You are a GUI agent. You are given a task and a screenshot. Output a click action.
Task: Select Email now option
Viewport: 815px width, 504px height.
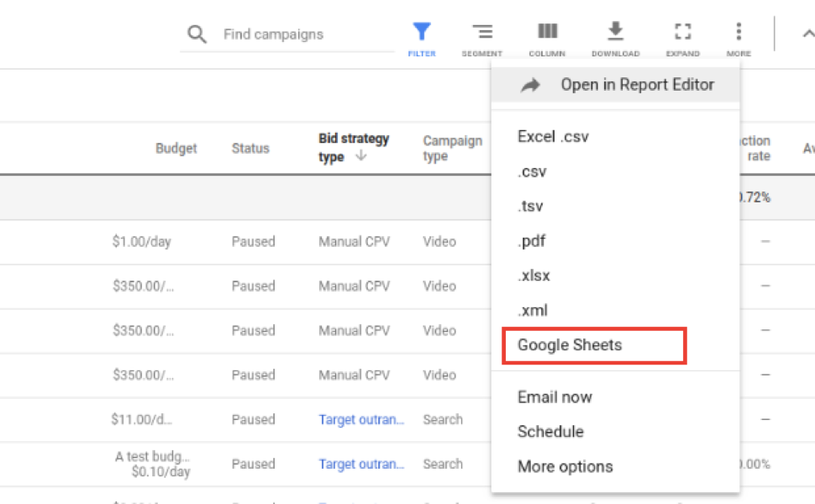[555, 397]
